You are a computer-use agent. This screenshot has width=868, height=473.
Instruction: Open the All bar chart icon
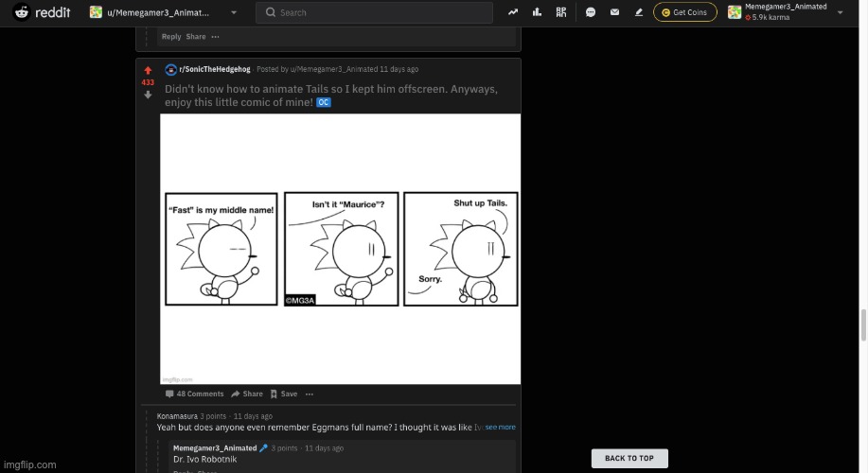tap(537, 11)
